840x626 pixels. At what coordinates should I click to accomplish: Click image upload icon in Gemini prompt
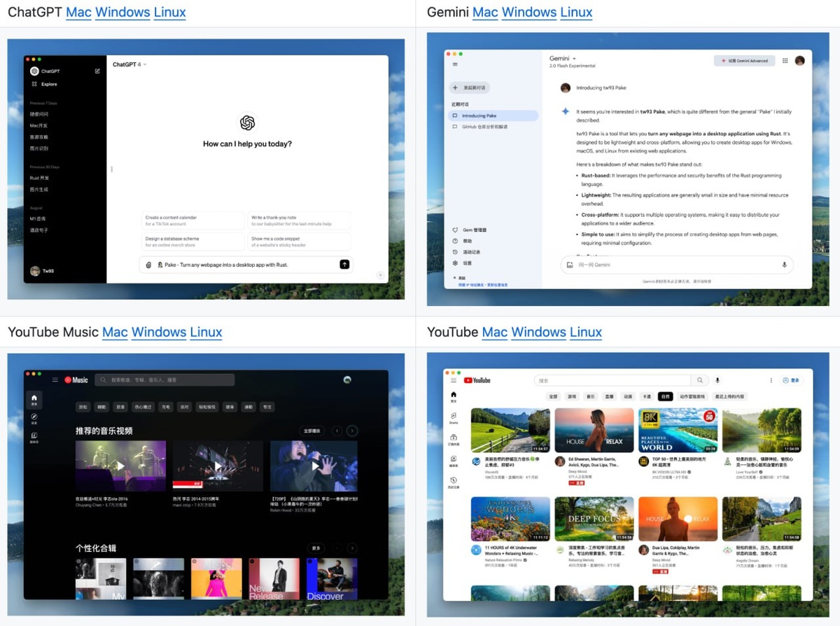(570, 265)
